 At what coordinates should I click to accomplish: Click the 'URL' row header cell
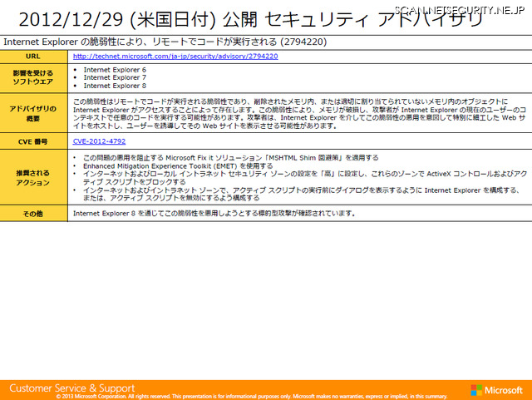click(x=33, y=57)
